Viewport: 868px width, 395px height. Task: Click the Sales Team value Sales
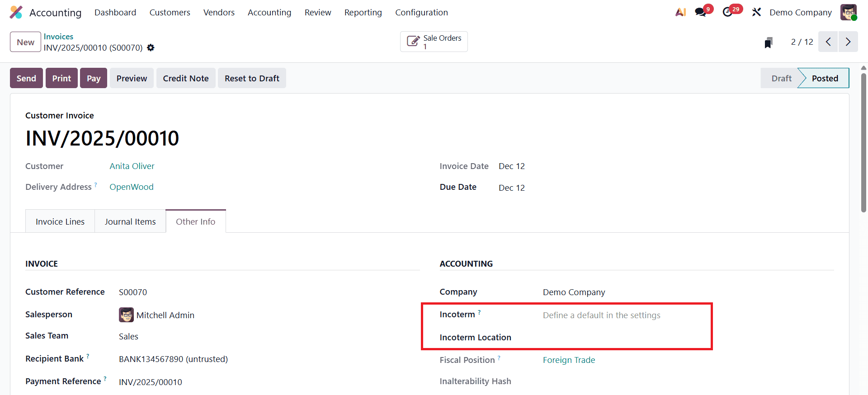(128, 336)
